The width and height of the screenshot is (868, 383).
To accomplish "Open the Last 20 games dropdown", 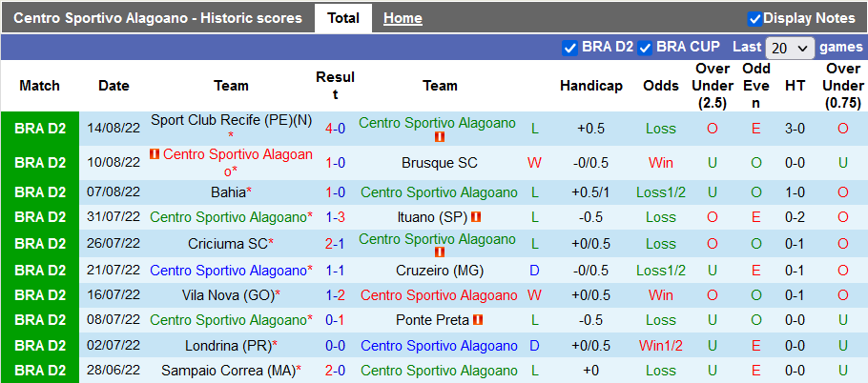I will [790, 48].
